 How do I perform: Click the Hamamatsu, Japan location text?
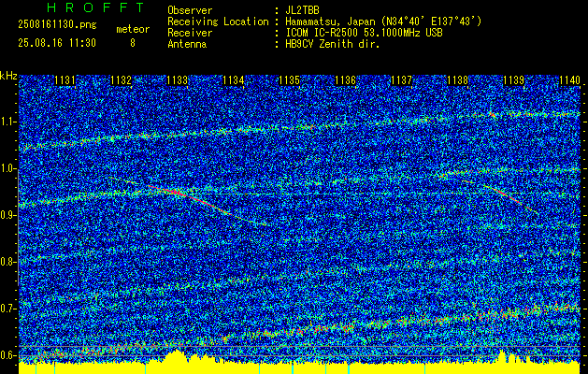[x=383, y=22]
